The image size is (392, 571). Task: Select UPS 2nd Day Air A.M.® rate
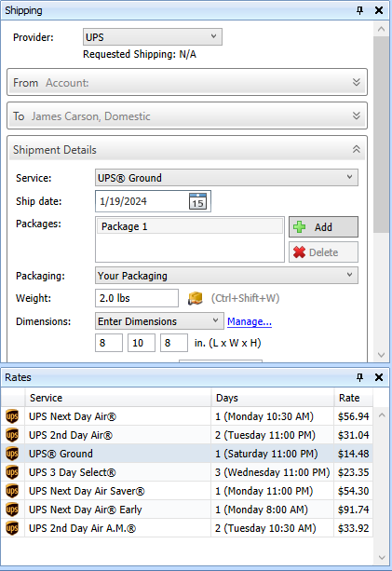coord(187,528)
